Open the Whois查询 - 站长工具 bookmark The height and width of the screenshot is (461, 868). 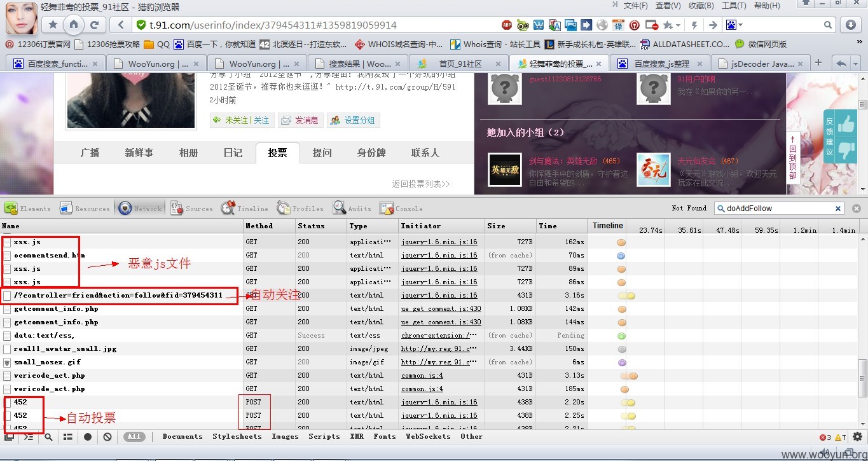pyautogui.click(x=495, y=44)
